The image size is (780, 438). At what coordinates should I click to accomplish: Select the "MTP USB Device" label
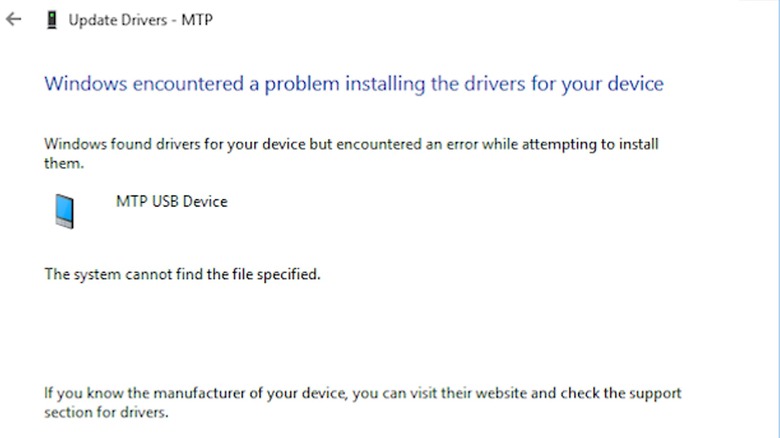coord(172,202)
